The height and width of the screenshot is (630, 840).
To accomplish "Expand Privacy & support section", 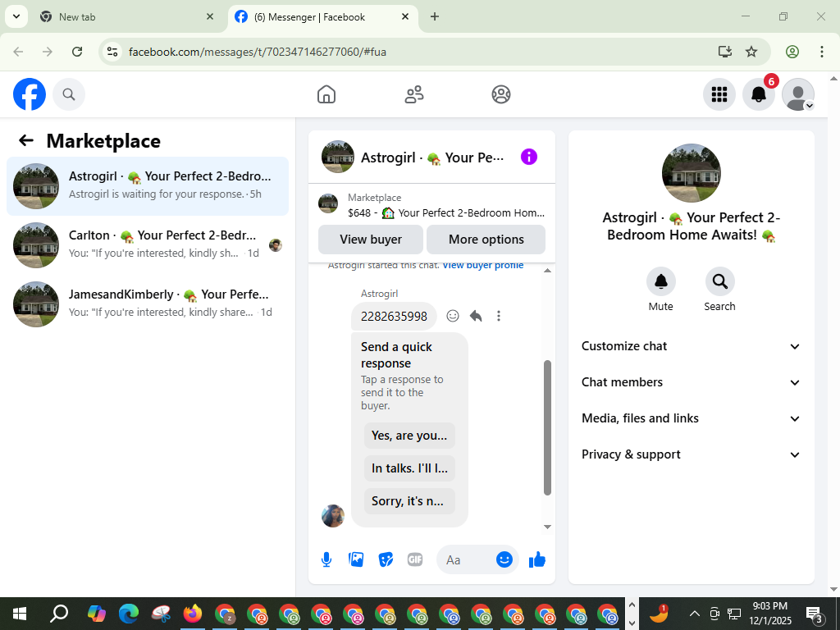I will pyautogui.click(x=691, y=454).
